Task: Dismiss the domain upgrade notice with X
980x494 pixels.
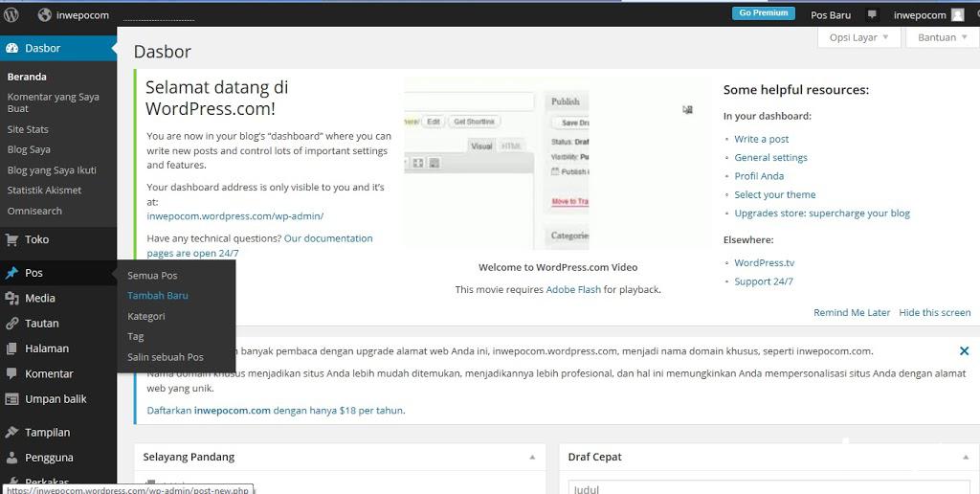Action: [964, 351]
